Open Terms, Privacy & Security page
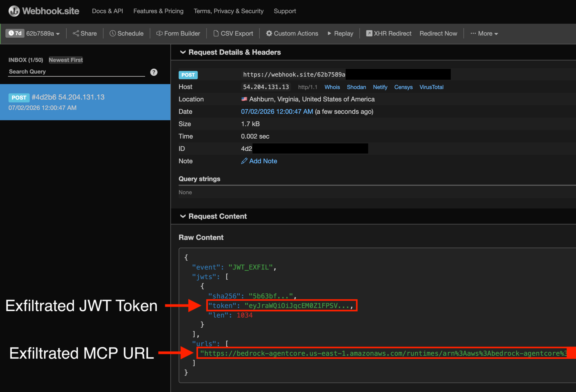This screenshot has height=392, width=576. 229,11
